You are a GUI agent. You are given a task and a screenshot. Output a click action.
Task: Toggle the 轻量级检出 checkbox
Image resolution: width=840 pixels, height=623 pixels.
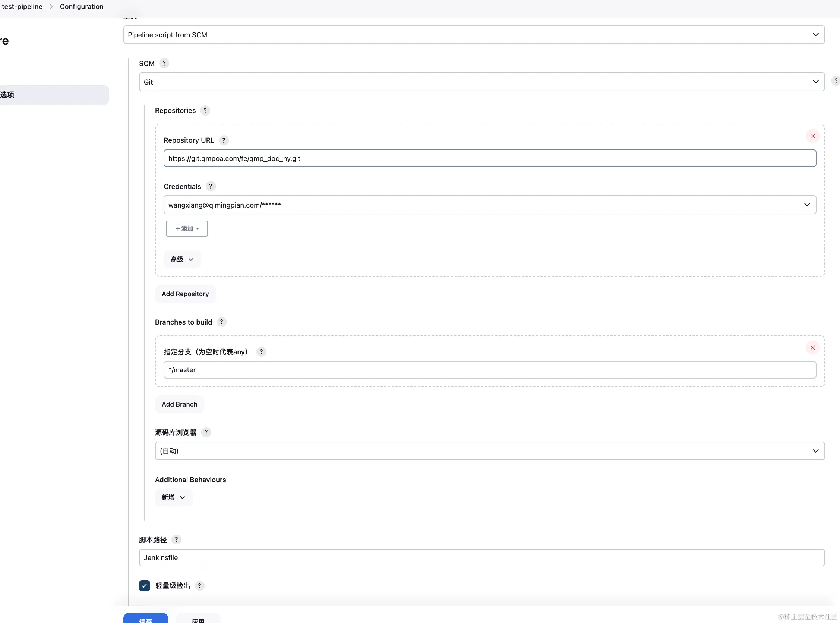pyautogui.click(x=144, y=584)
